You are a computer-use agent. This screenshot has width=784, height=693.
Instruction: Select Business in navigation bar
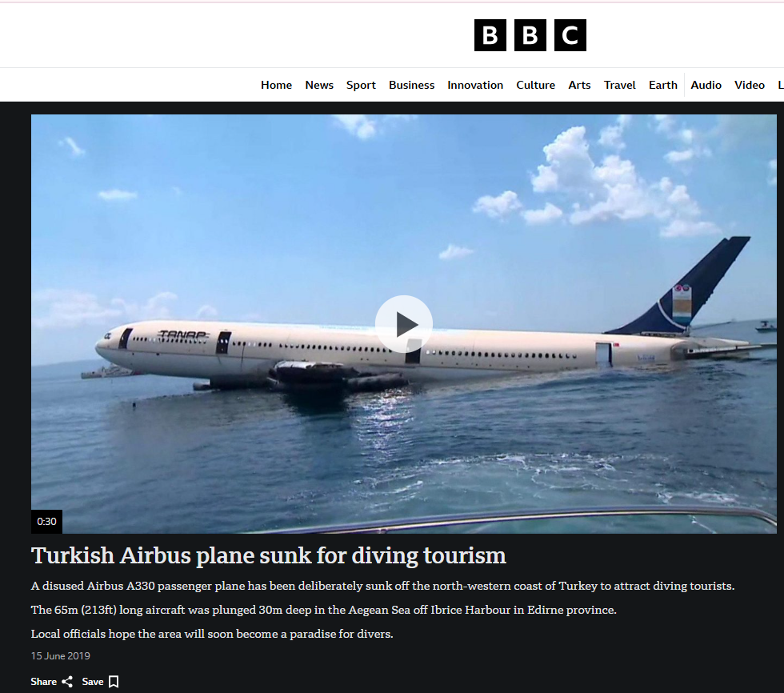[411, 85]
